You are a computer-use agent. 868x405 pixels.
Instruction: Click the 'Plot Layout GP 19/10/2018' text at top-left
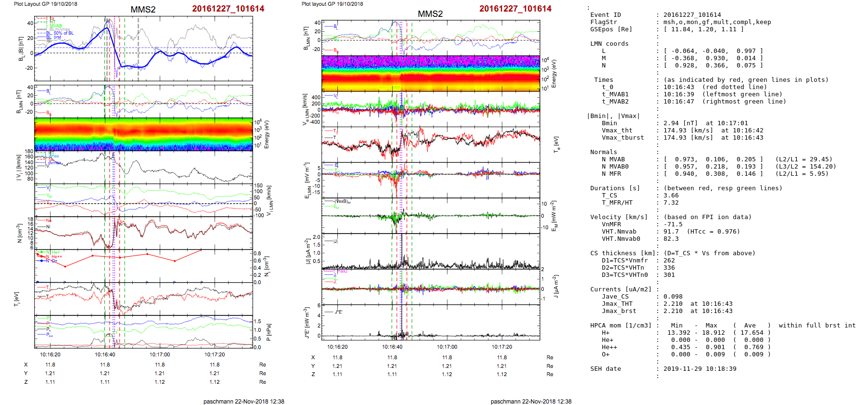coord(45,4)
